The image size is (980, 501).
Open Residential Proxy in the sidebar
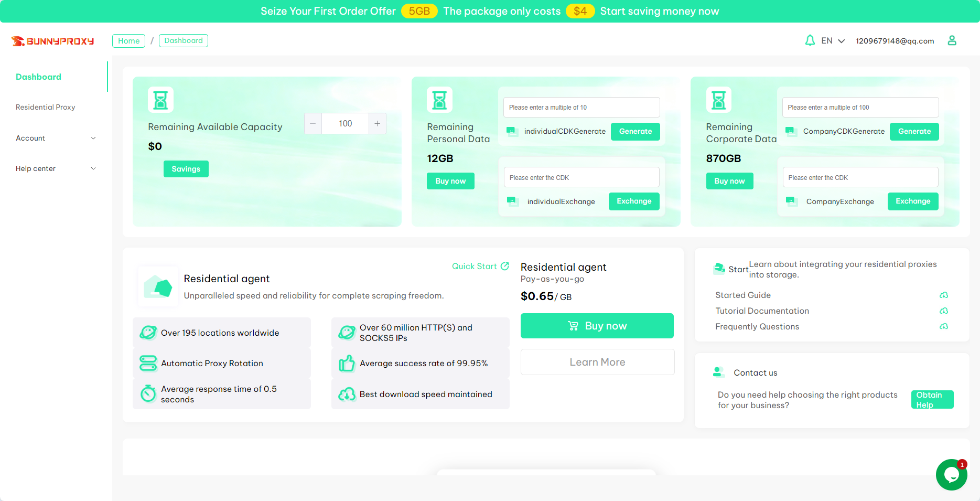46,107
